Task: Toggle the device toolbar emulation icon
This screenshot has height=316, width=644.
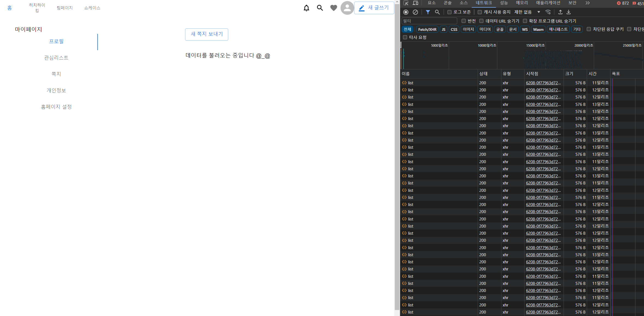Action: pos(415,3)
